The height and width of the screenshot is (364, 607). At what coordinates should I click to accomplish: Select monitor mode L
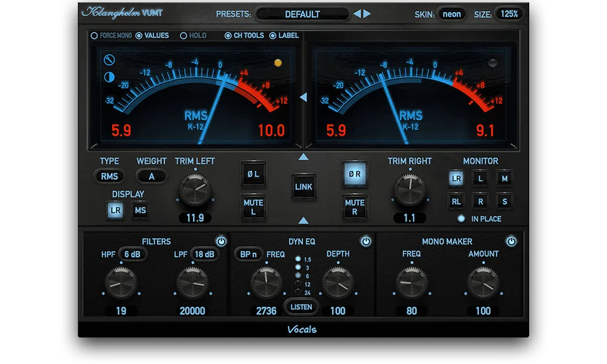click(x=481, y=179)
